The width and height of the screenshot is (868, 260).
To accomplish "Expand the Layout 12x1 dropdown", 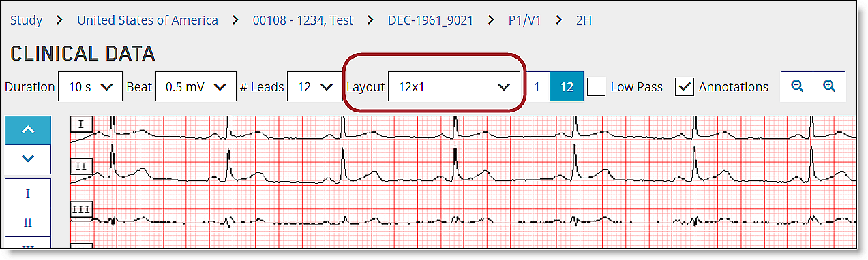I will (x=454, y=86).
